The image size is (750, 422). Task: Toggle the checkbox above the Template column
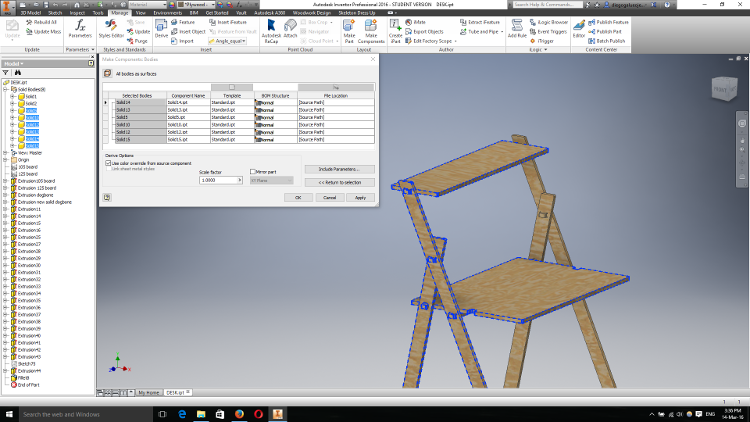pos(232,87)
